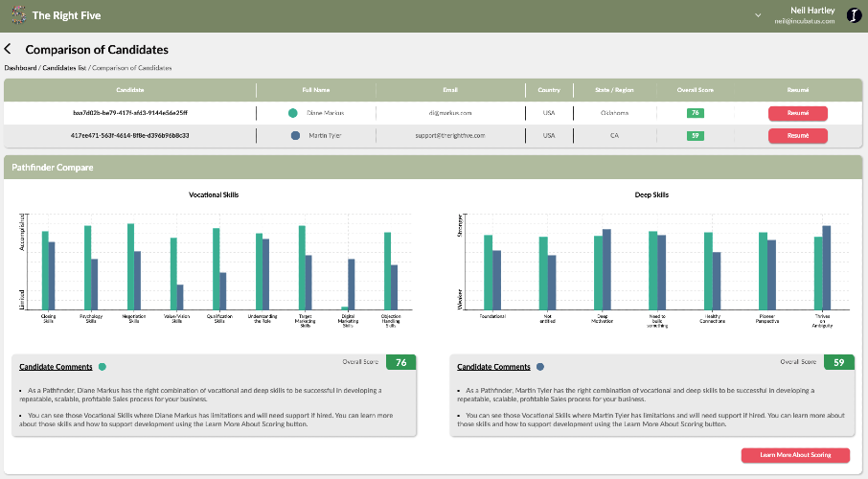Click the green dot beside Diane Markus

pos(293,113)
